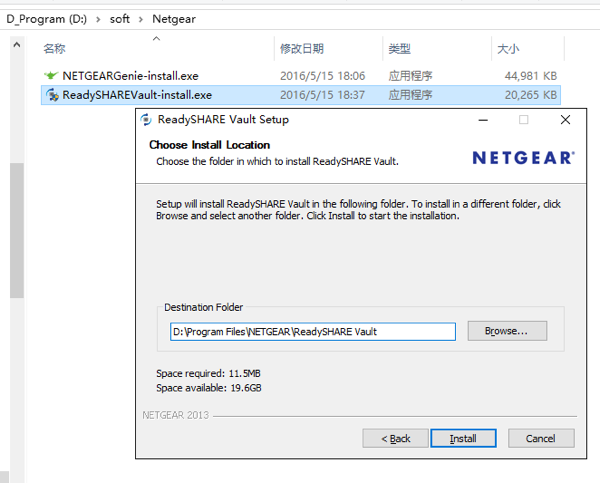Sort files by the 修改日期 column
The width and height of the screenshot is (600, 483).
pos(302,49)
